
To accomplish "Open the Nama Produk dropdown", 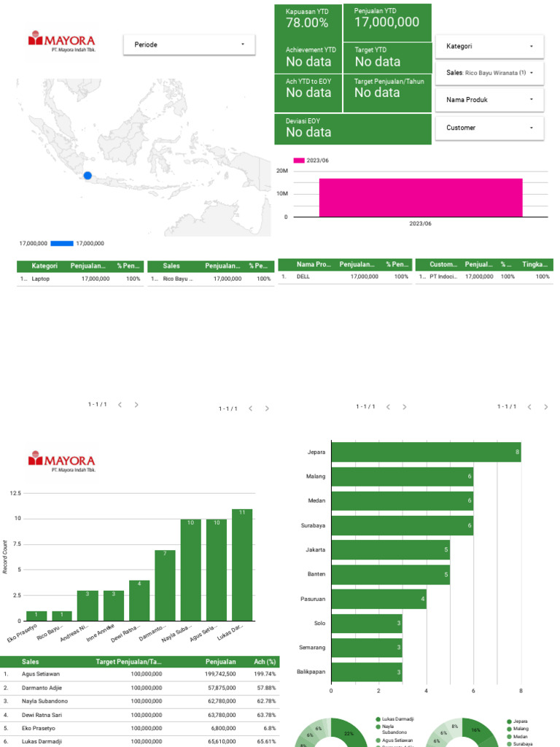I will coord(489,99).
